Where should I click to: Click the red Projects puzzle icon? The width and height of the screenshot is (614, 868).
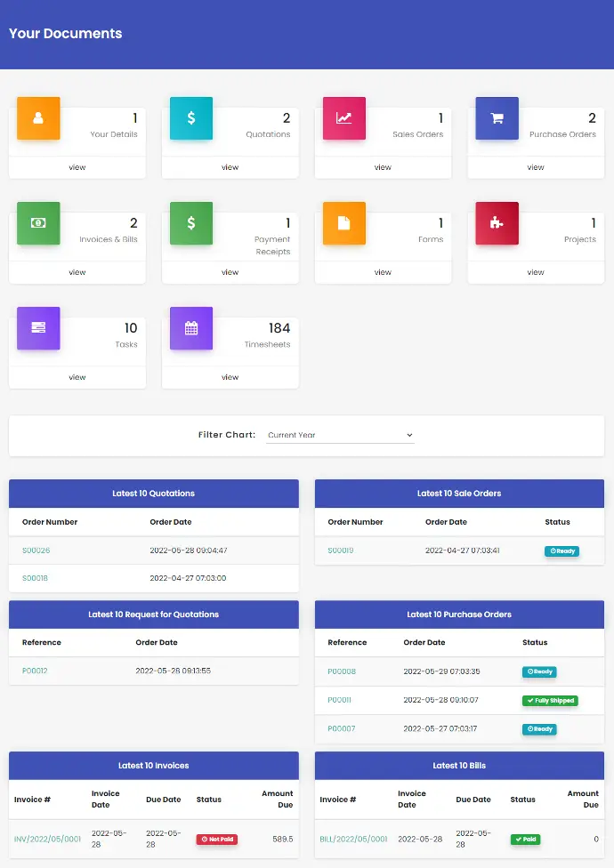497,223
